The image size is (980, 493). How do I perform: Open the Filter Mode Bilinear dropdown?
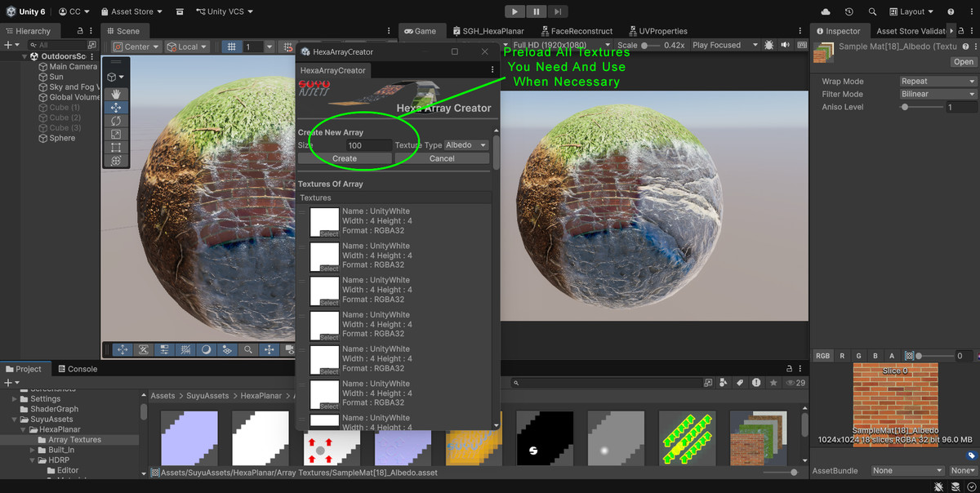pyautogui.click(x=938, y=94)
